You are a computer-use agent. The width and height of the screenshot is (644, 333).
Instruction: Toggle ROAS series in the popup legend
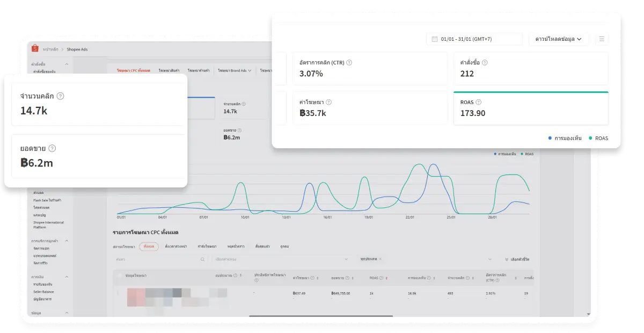tap(598, 138)
